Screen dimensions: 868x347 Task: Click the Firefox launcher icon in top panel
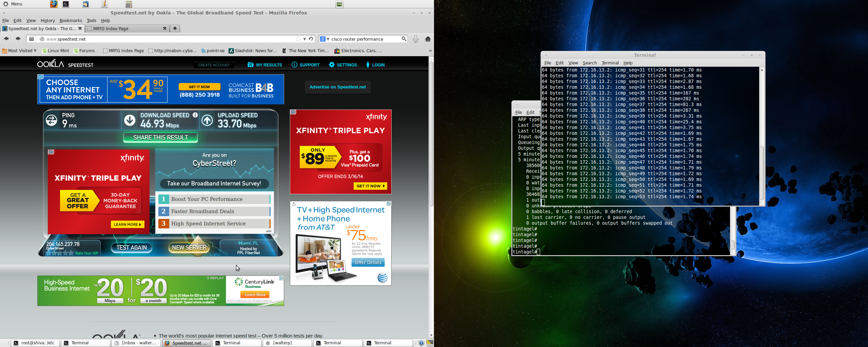54,4
